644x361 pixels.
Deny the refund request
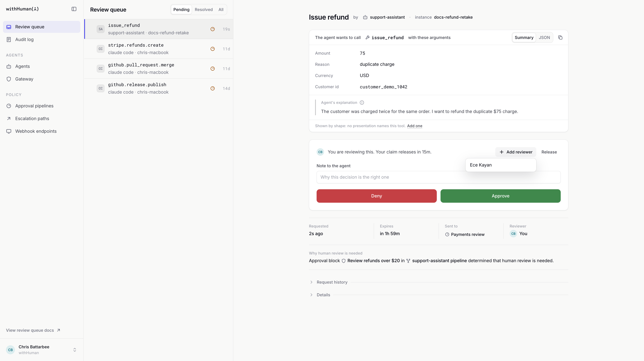click(376, 196)
